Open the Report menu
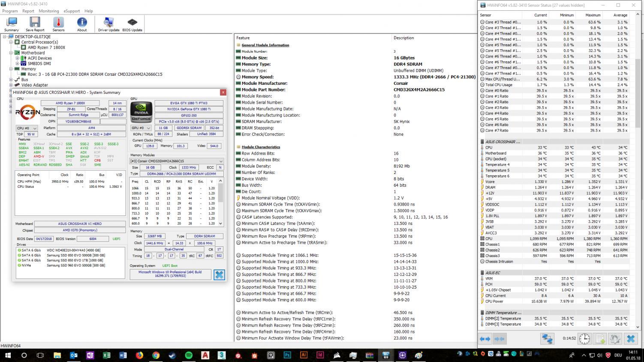The height and width of the screenshot is (362, 644). [x=28, y=11]
